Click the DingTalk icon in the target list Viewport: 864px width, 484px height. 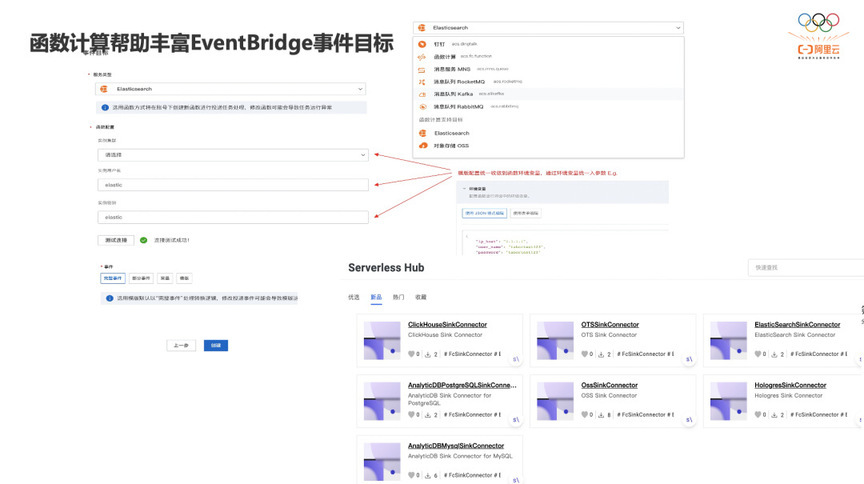(422, 44)
